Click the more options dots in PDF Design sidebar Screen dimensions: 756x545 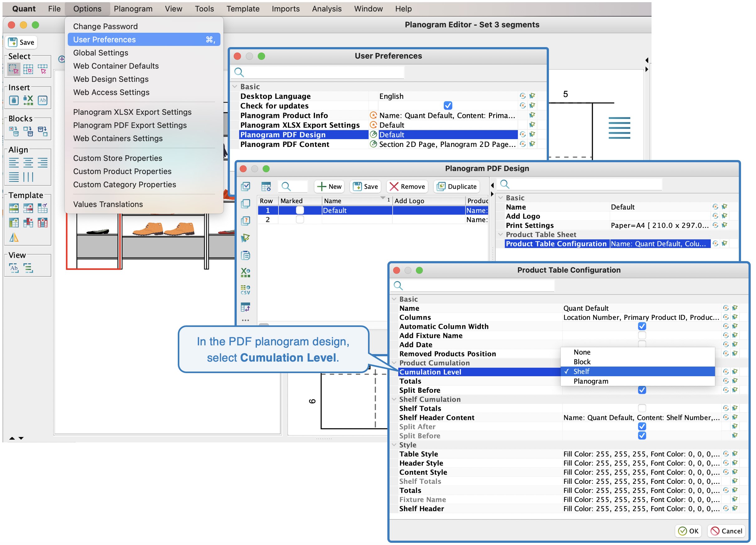[246, 320]
